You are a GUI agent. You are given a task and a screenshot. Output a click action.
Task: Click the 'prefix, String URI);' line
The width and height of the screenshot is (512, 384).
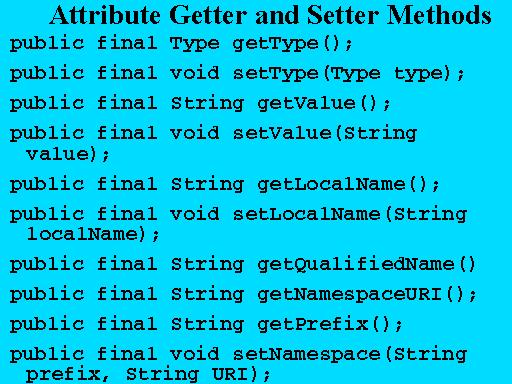click(148, 375)
